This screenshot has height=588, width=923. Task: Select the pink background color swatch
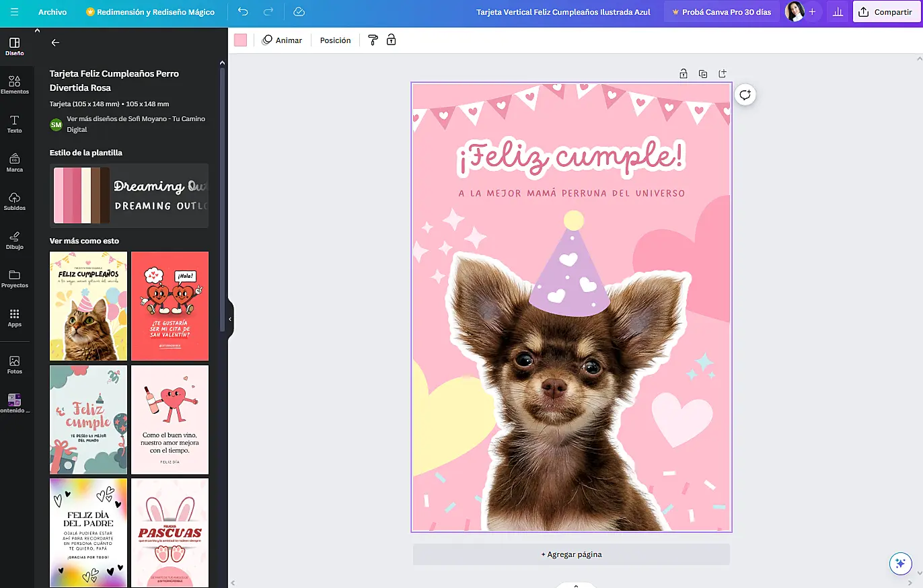[x=240, y=40]
